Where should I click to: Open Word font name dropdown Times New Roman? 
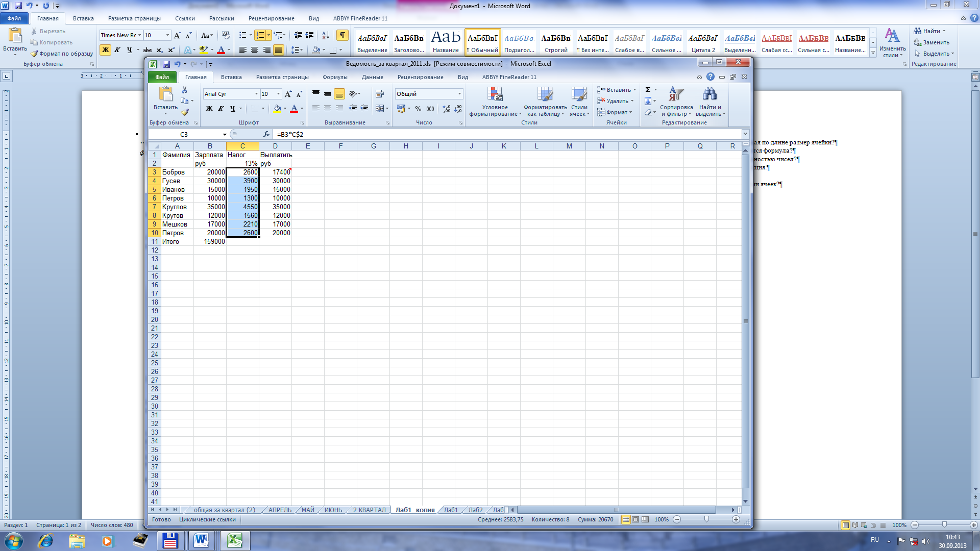[139, 35]
